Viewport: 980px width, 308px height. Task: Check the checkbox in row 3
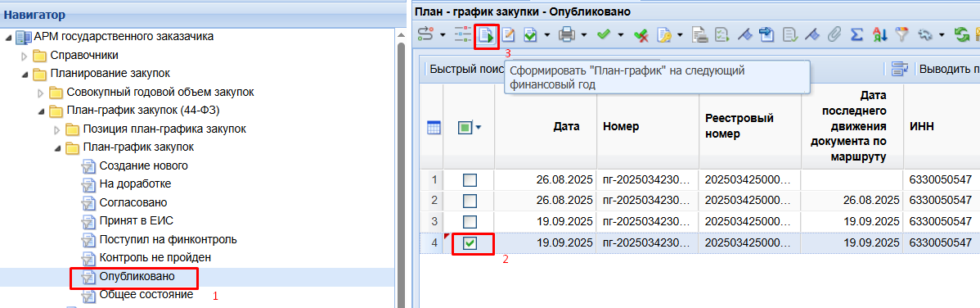pos(470,222)
